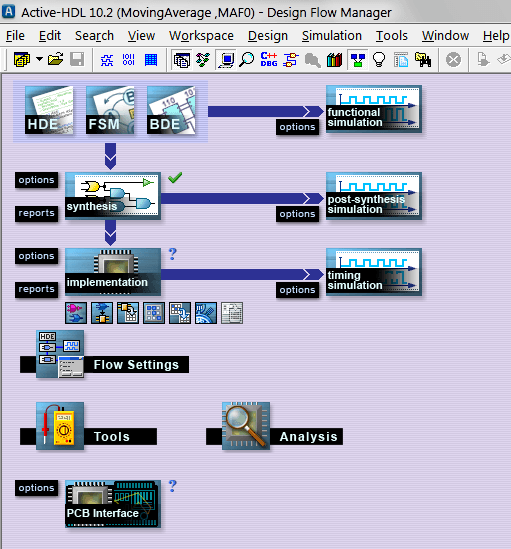Click the orange and blue flowchart toolbar icon
The width and height of the screenshot is (511, 549).
[x=291, y=60]
